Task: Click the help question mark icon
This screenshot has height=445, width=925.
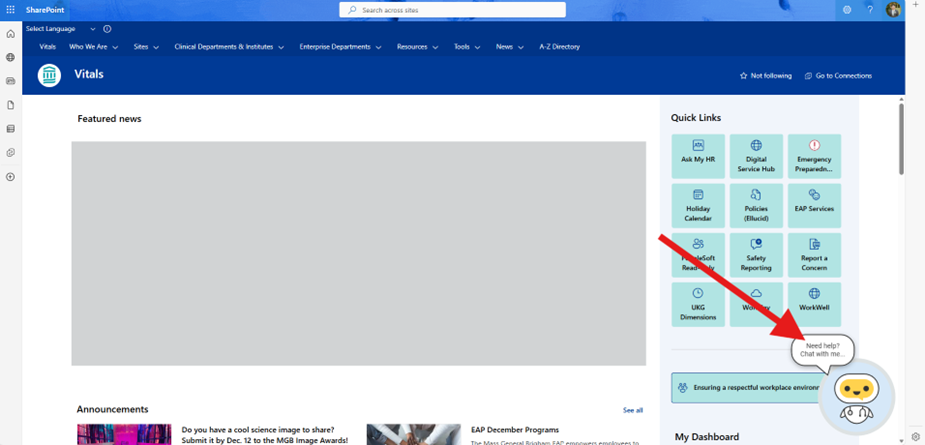Action: tap(870, 9)
